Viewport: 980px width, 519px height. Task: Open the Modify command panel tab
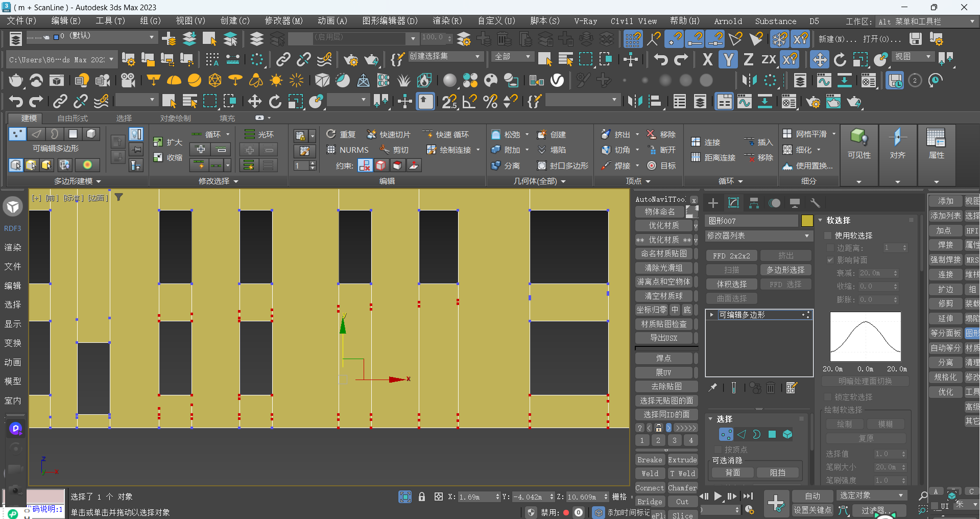734,203
